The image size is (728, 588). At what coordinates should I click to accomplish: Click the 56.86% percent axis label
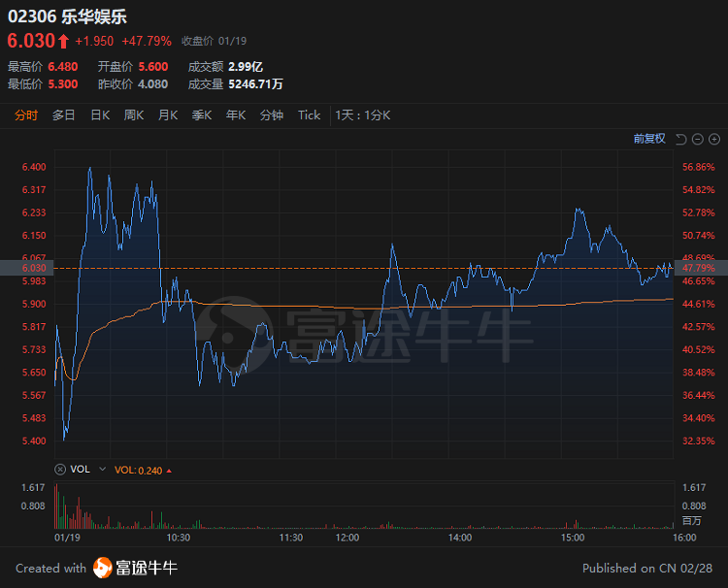point(699,167)
